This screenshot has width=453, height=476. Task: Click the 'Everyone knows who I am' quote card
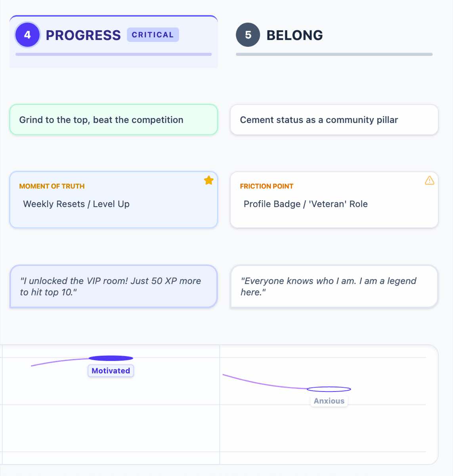coord(334,286)
